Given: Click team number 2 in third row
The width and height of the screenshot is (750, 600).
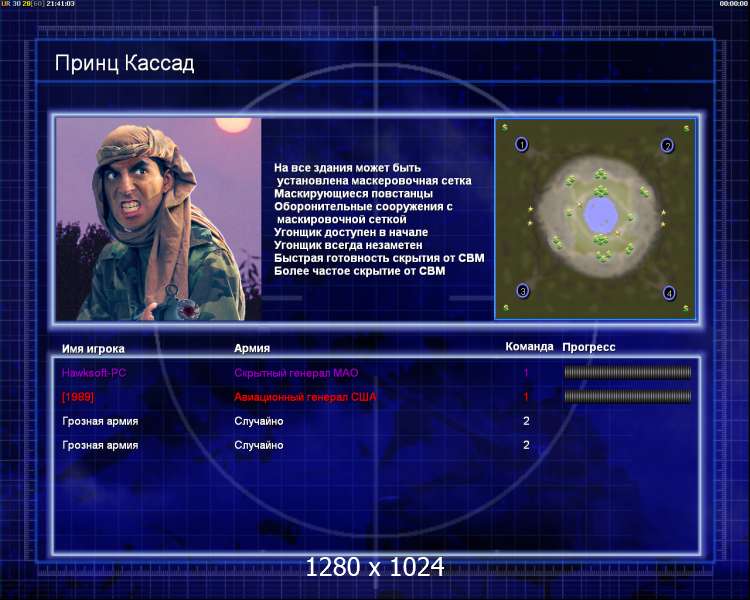Looking at the screenshot, I should 526,421.
